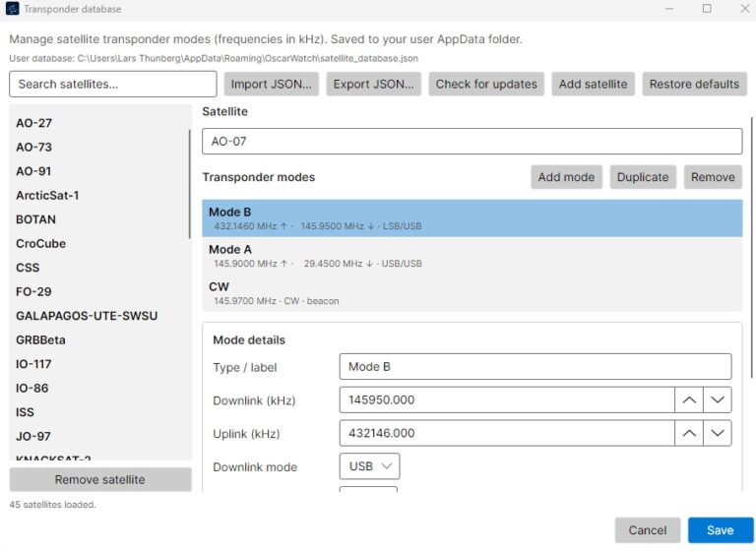Select the CW beacon mode entry
This screenshot has width=756, height=551.
coord(472,293)
